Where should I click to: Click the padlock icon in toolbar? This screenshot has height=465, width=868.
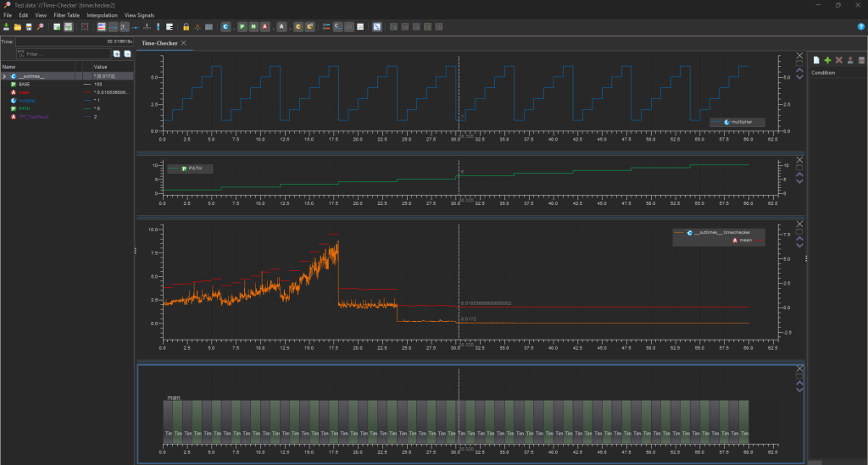186,27
